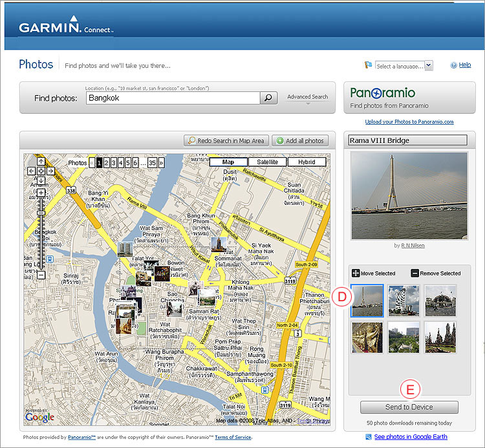Image resolution: width=485 pixels, height=448 pixels.
Task: Pan the map right
Action: [50, 171]
